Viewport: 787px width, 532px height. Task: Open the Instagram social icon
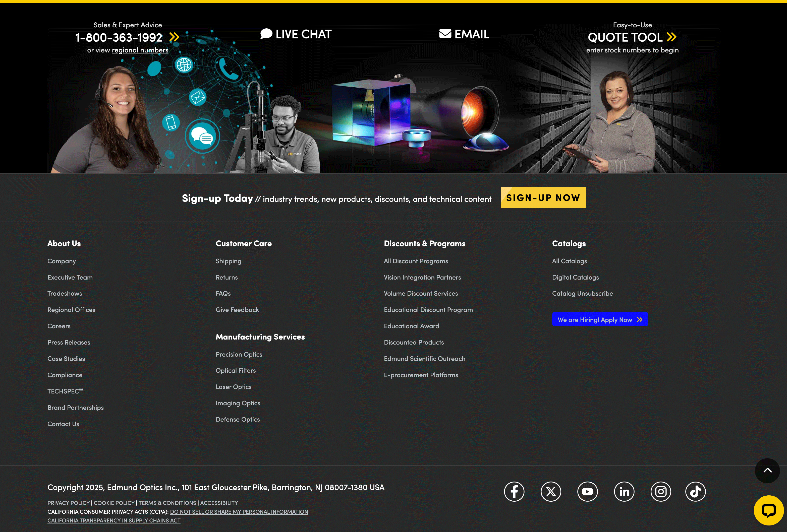(660, 491)
